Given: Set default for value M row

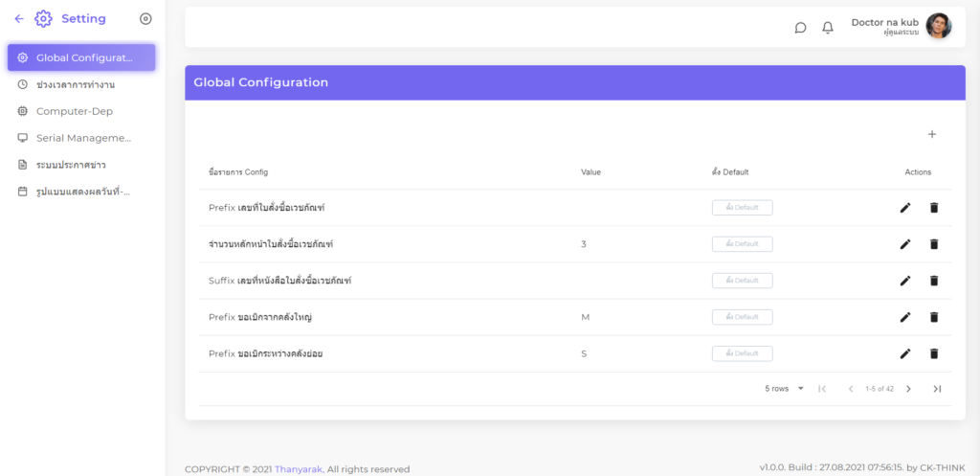Looking at the screenshot, I should pos(742,317).
